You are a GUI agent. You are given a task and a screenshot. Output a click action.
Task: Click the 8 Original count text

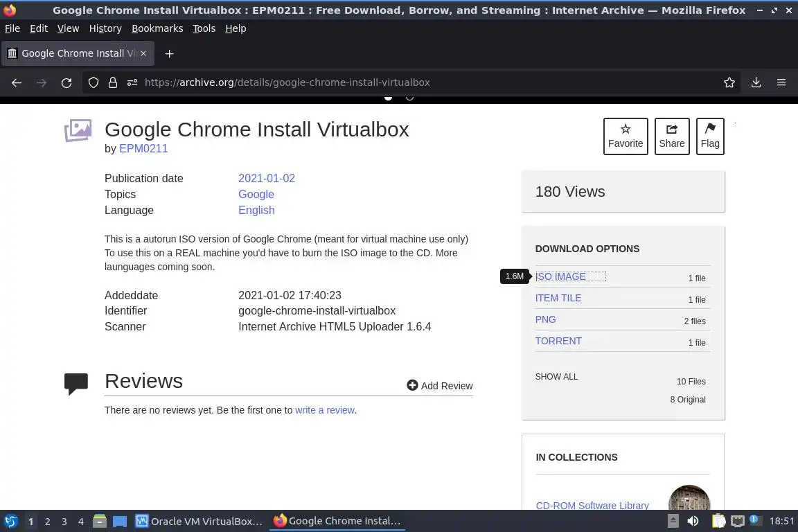click(x=688, y=400)
